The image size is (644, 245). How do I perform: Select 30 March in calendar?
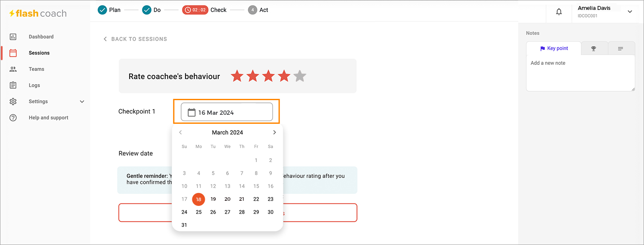click(270, 212)
